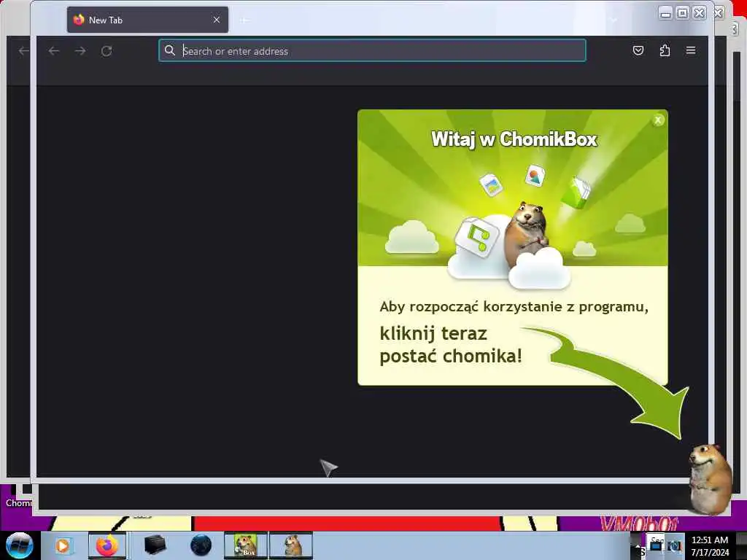
Task: Select the New Tab tab
Action: (x=147, y=20)
